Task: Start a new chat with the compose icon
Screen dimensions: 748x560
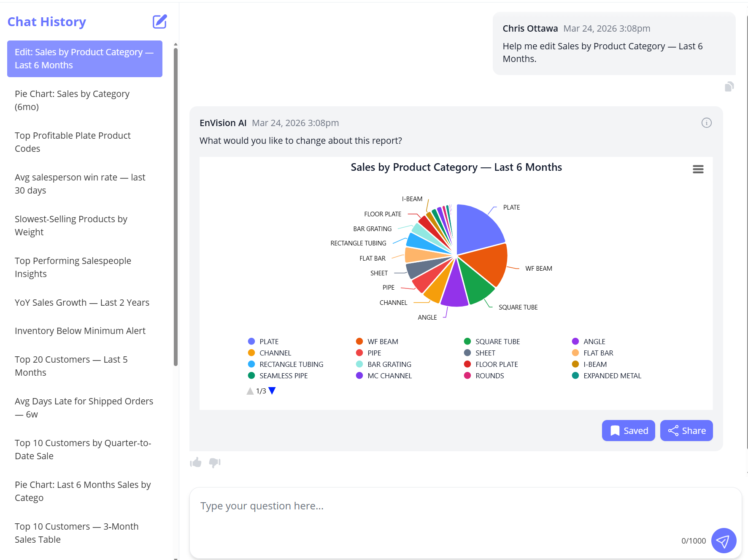Action: click(x=159, y=22)
